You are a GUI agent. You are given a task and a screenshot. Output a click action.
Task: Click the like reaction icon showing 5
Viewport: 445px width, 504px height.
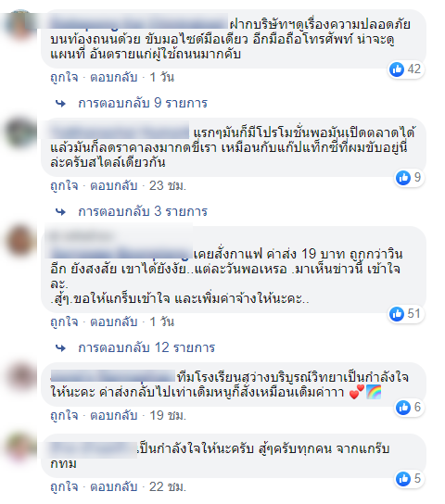[403, 479]
